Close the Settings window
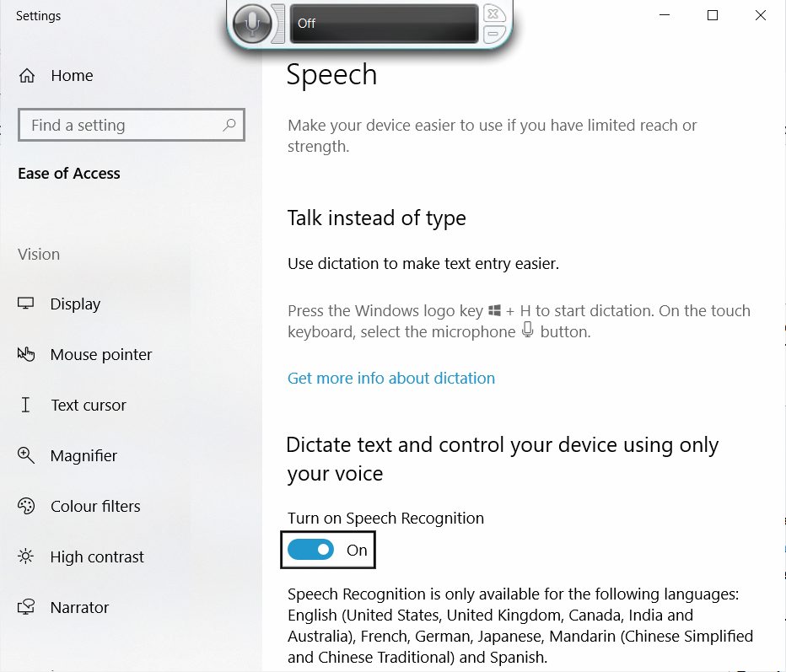 tap(761, 15)
